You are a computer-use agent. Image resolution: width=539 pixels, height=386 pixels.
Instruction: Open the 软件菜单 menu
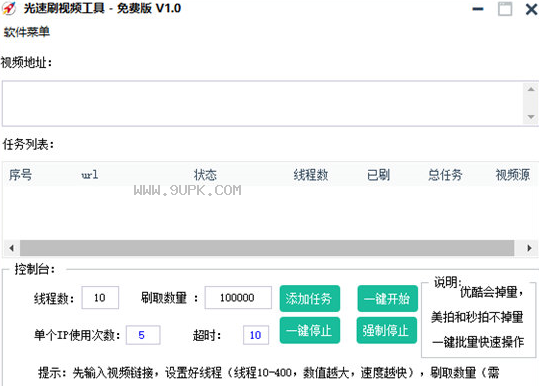(26, 32)
